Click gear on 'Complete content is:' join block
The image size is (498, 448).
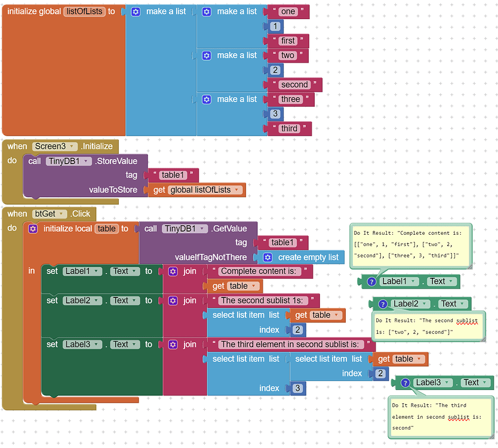(173, 271)
